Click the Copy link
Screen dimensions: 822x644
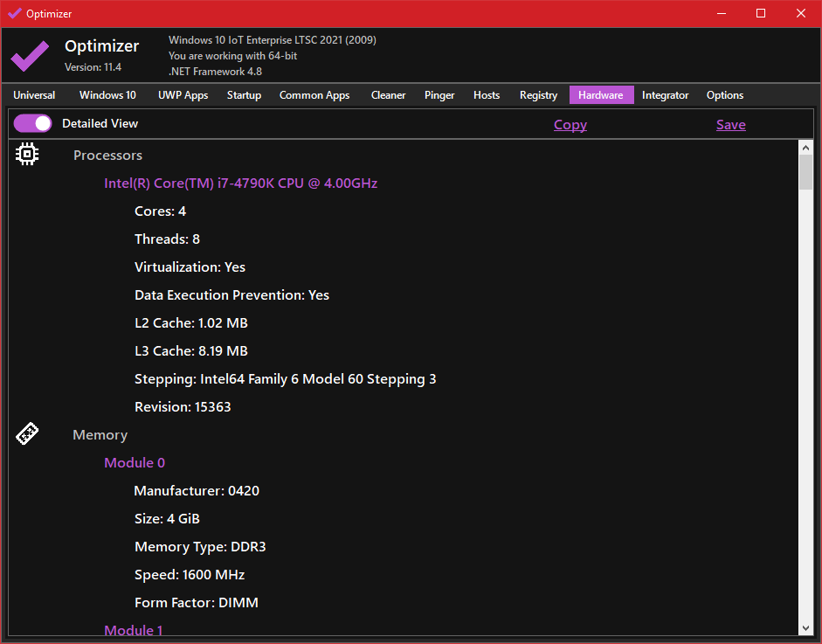[x=570, y=125]
